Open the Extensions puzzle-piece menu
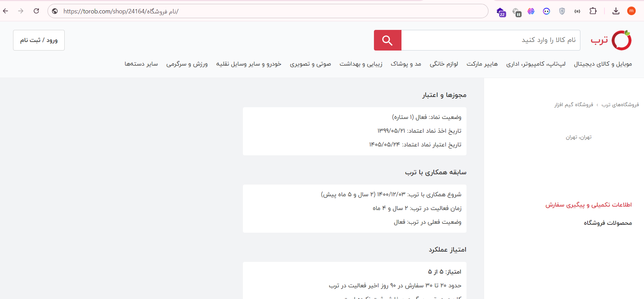This screenshot has height=299, width=644. point(593,11)
